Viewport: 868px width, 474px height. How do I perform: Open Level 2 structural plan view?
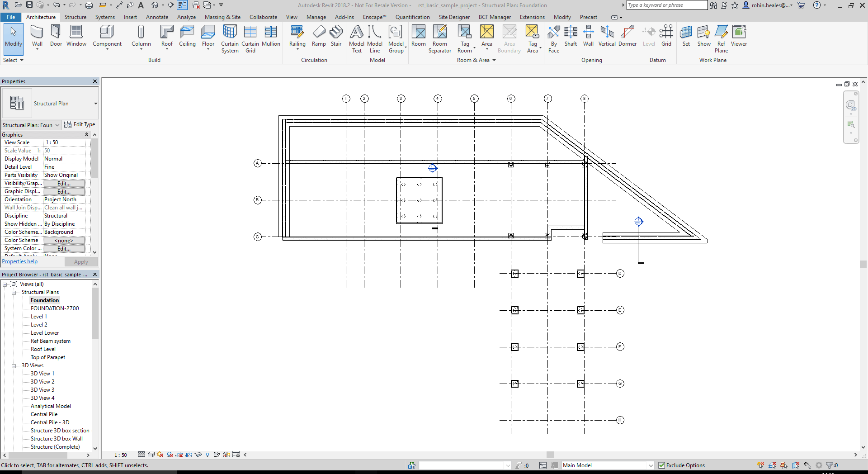[x=39, y=325]
